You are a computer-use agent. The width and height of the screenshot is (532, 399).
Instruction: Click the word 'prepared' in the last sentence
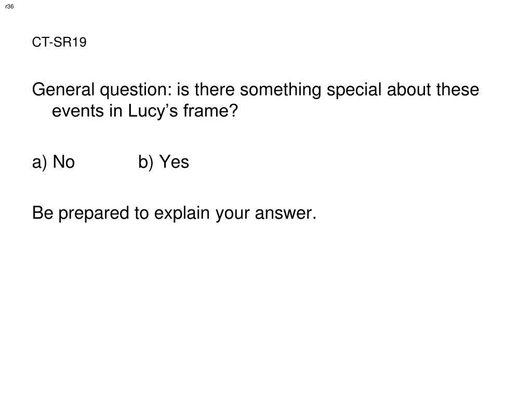tap(94, 214)
